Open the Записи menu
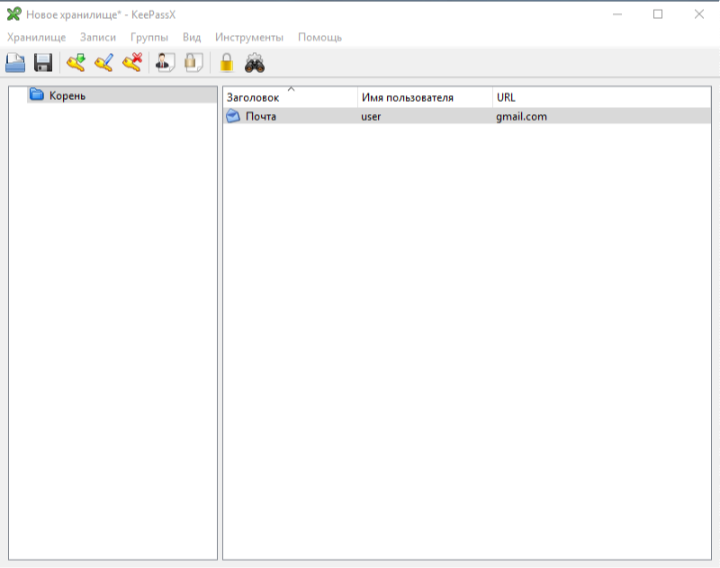Viewport: 720px width, 568px height. (x=98, y=37)
